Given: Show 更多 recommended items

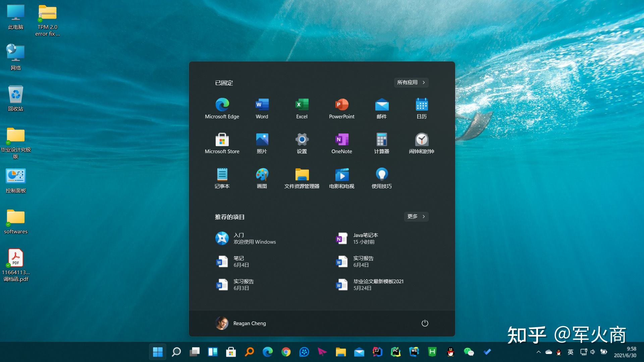Looking at the screenshot, I should pos(416,217).
